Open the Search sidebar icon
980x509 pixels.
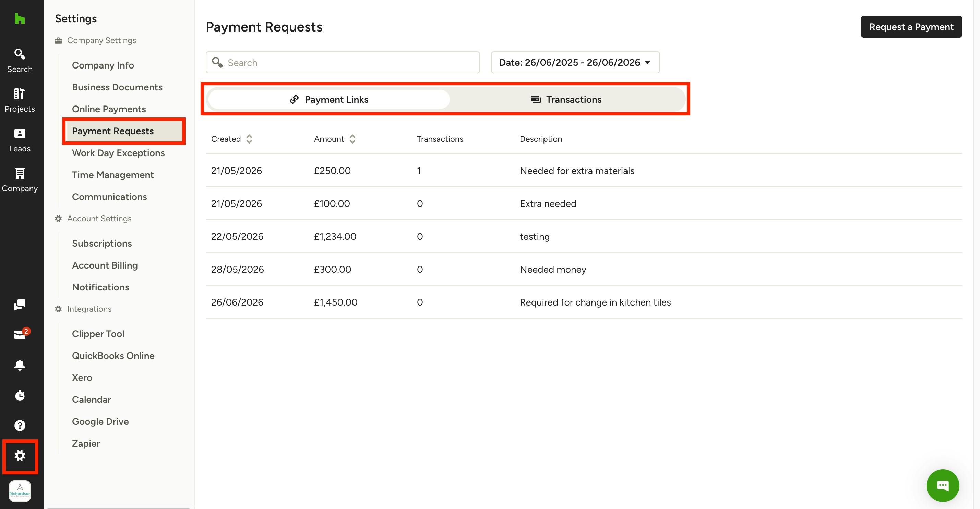coord(20,60)
